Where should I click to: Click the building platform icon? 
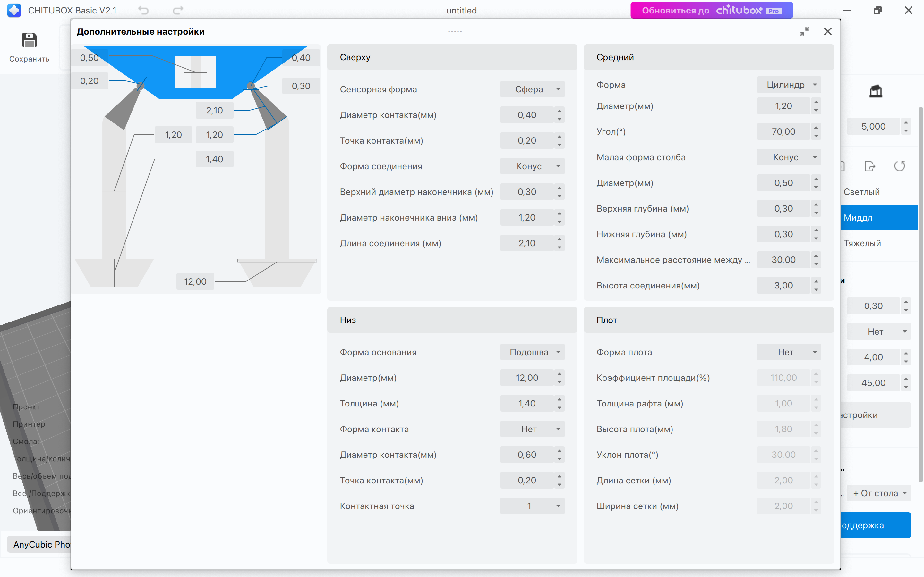[876, 91]
